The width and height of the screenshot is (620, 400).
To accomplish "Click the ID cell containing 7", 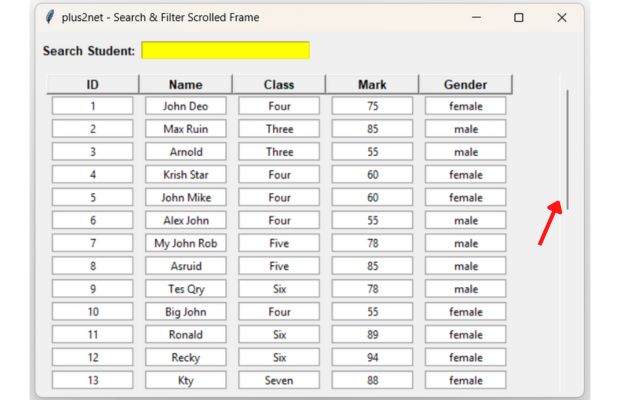I will click(93, 243).
